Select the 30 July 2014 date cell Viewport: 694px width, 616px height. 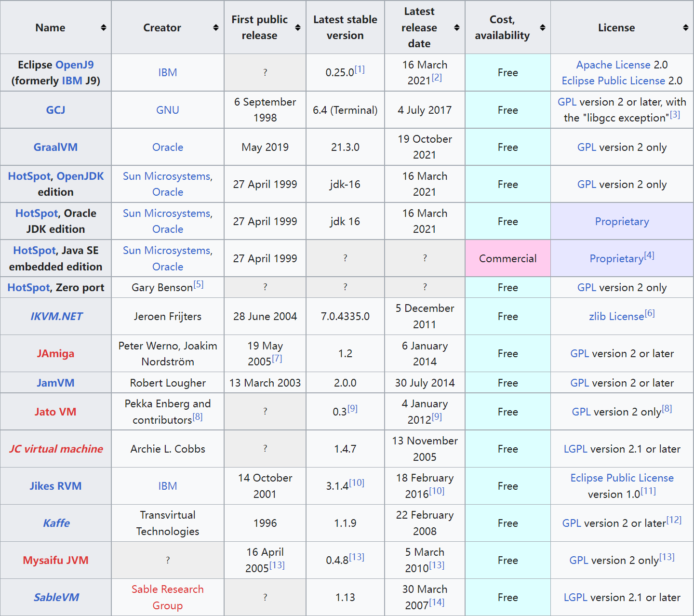[x=425, y=383]
